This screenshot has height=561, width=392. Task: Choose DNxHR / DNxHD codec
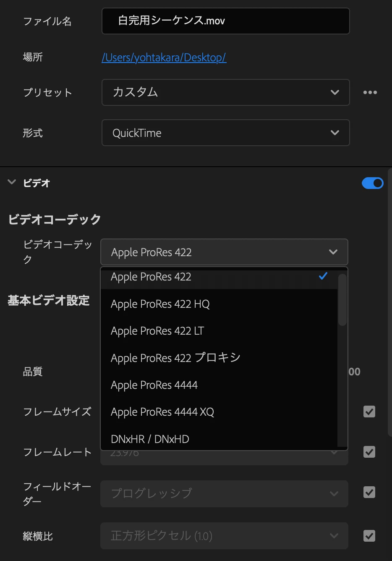219,439
